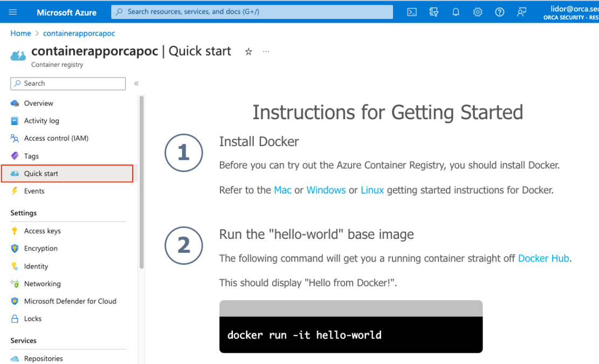Open portal settings gear
This screenshot has height=364, width=599.
point(478,12)
